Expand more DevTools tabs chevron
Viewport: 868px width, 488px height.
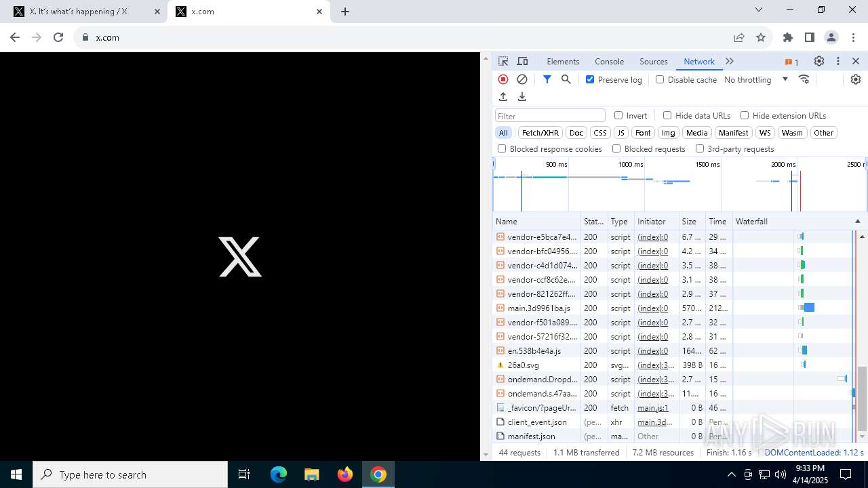click(x=730, y=61)
